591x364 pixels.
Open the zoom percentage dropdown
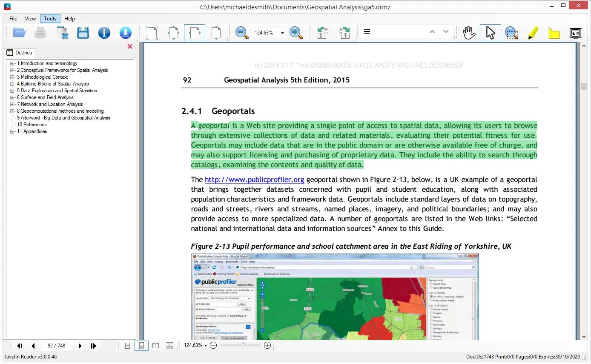point(282,32)
